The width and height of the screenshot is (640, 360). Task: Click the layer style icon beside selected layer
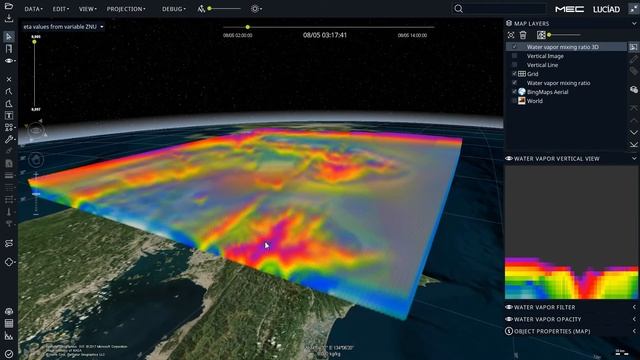[633, 47]
